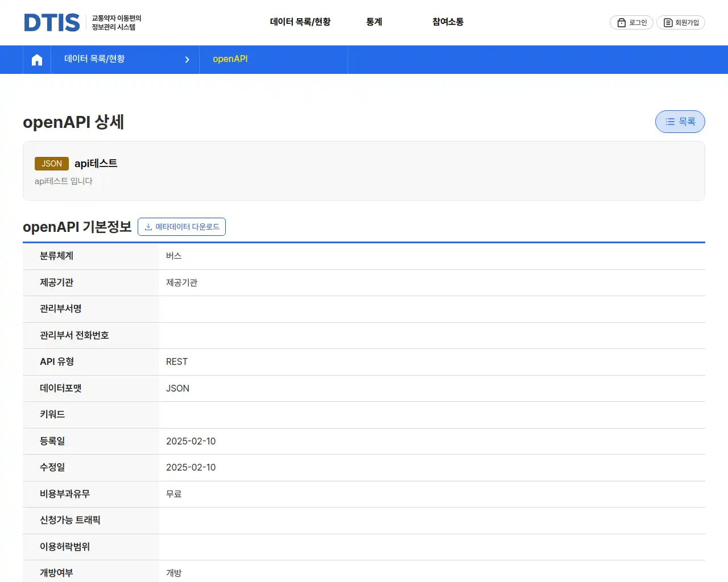The image size is (728, 582).
Task: Click the 회원가입 button text
Action: pos(687,23)
